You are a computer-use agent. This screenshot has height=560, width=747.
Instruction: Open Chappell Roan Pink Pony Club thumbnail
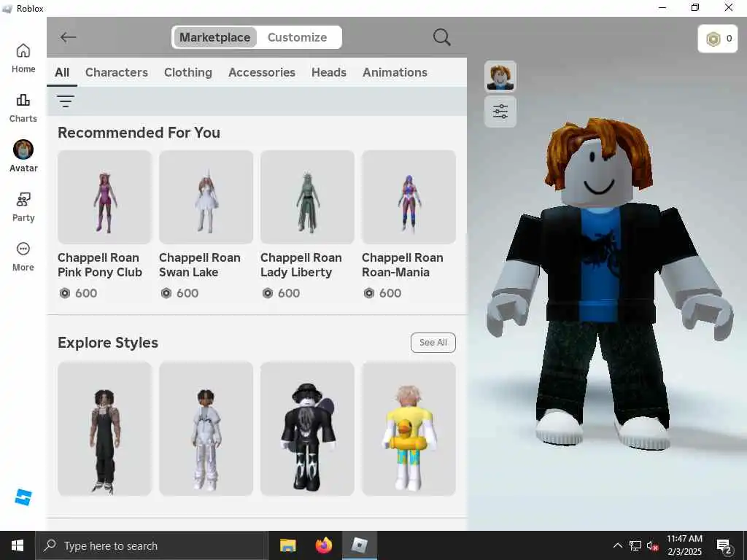(104, 197)
